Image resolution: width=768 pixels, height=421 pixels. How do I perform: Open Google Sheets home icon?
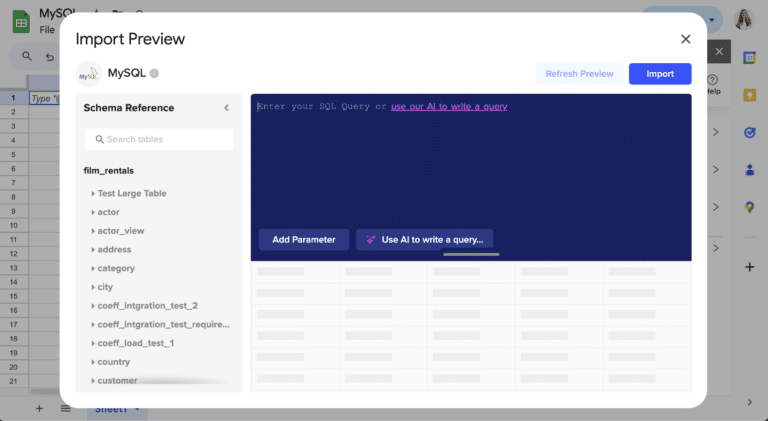(x=21, y=22)
